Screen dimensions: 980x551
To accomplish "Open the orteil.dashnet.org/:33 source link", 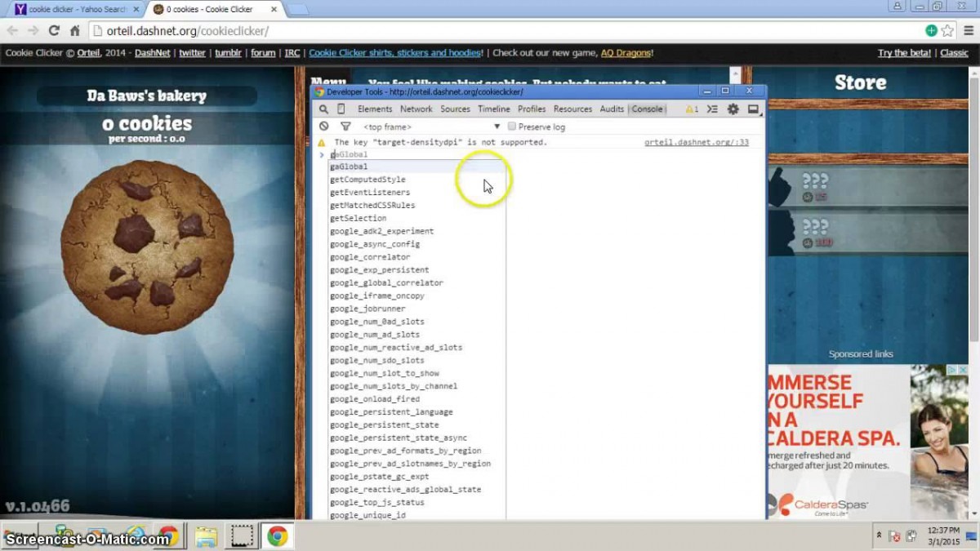I will click(696, 142).
